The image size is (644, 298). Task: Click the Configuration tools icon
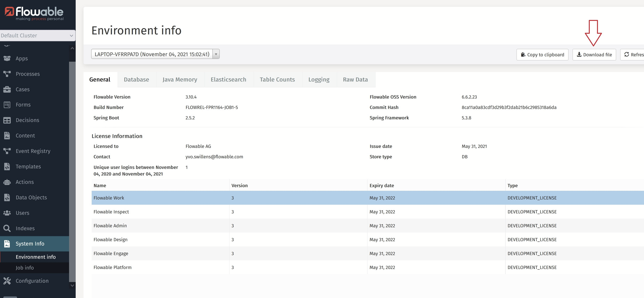[7, 281]
